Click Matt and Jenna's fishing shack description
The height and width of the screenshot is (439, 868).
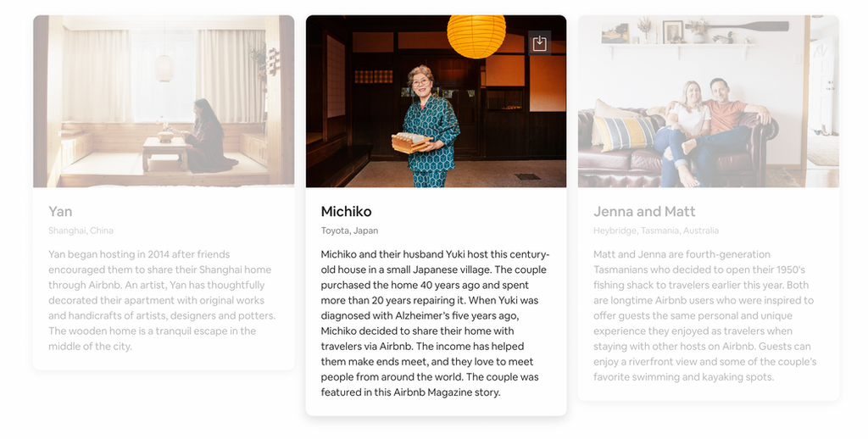click(704, 315)
